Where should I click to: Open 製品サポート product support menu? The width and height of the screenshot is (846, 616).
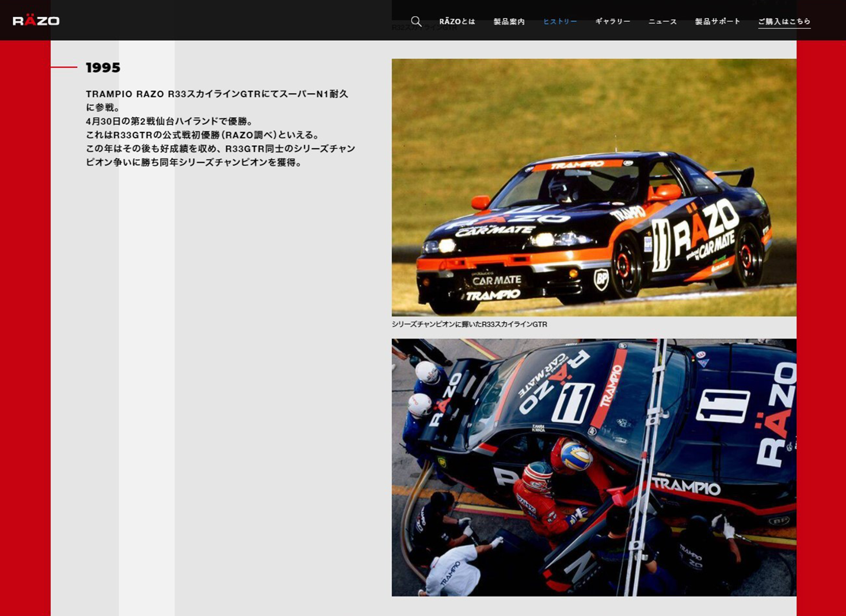coord(718,21)
